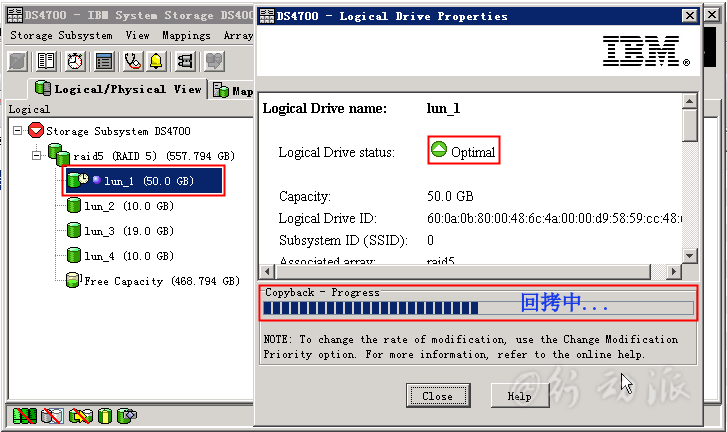Click the red Storage Subsystem status icon
The height and width of the screenshot is (432, 727).
(36, 130)
